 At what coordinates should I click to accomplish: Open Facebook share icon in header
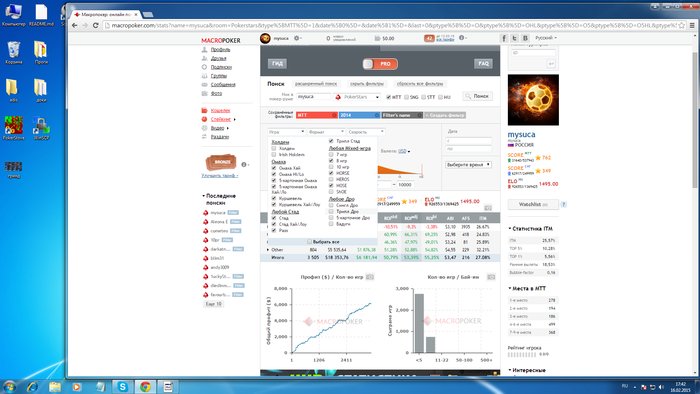coord(504,38)
